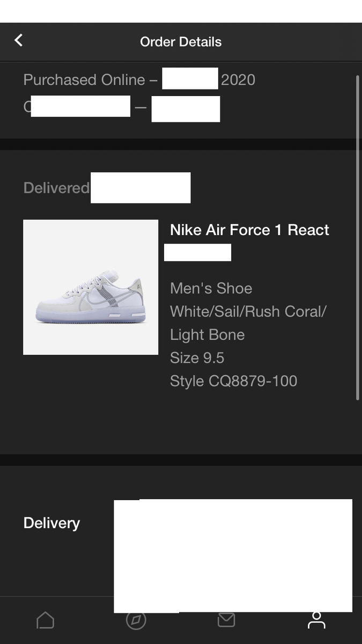Tap the Size 9.5 line
The width and height of the screenshot is (362, 644).
click(197, 357)
